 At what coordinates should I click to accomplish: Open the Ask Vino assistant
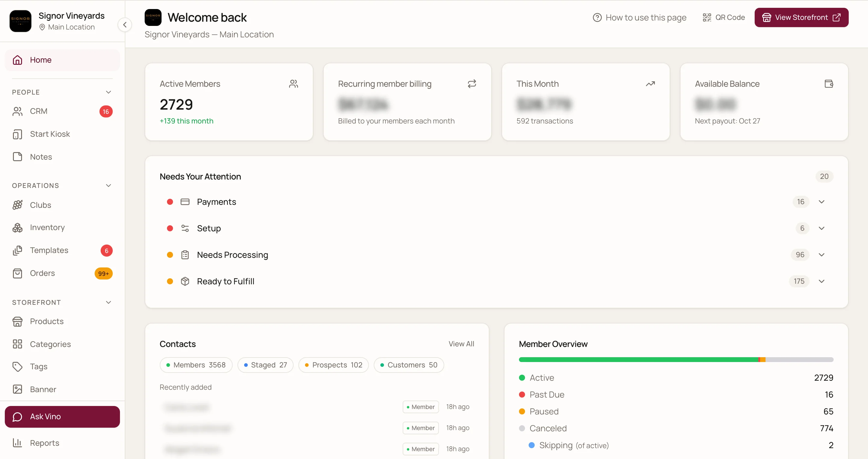pyautogui.click(x=62, y=417)
